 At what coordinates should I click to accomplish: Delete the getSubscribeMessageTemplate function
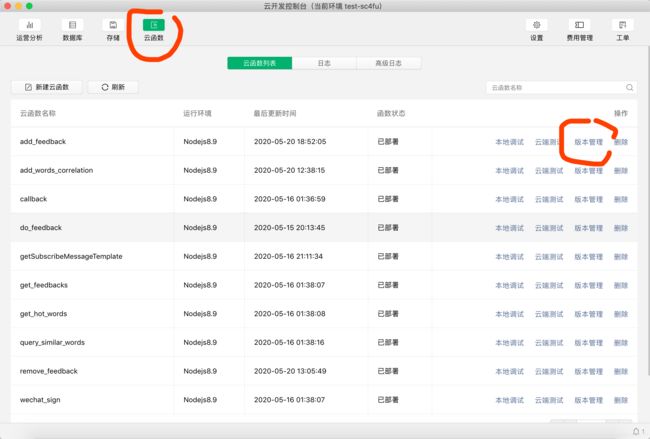[621, 257]
